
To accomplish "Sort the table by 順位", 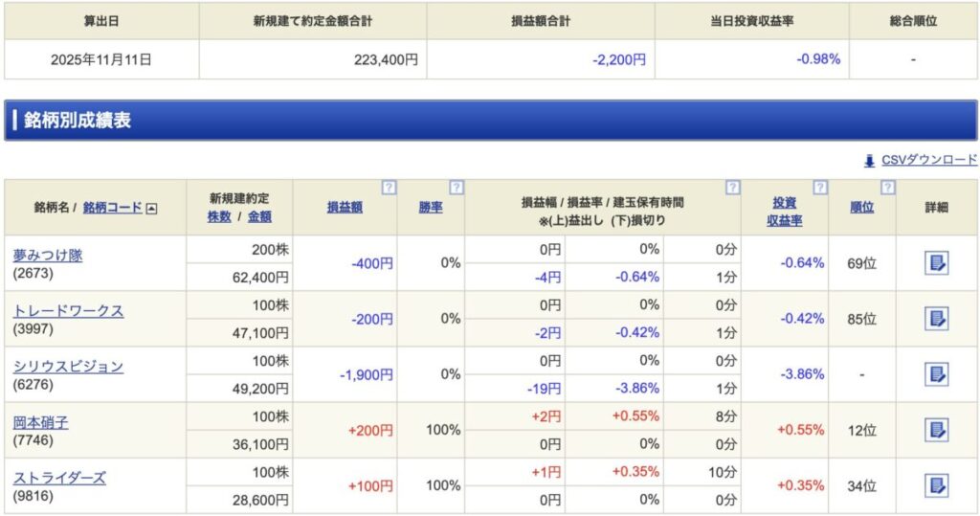I will click(861, 208).
